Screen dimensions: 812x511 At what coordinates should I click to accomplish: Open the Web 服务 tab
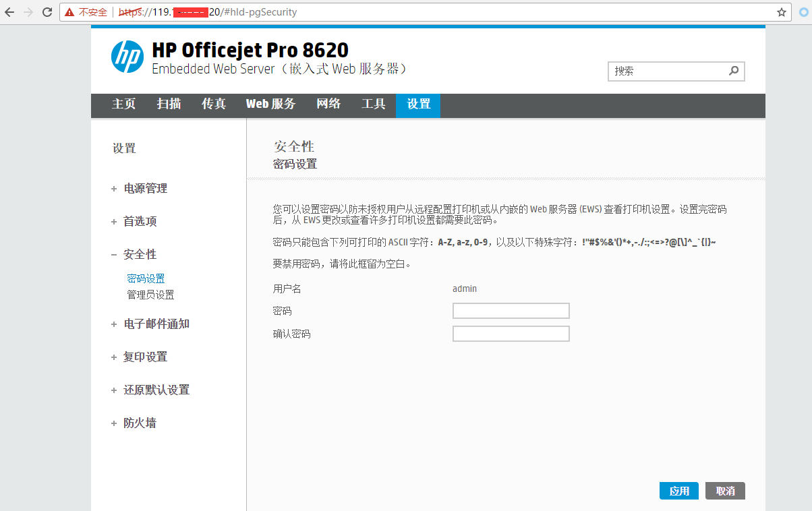pyautogui.click(x=270, y=104)
